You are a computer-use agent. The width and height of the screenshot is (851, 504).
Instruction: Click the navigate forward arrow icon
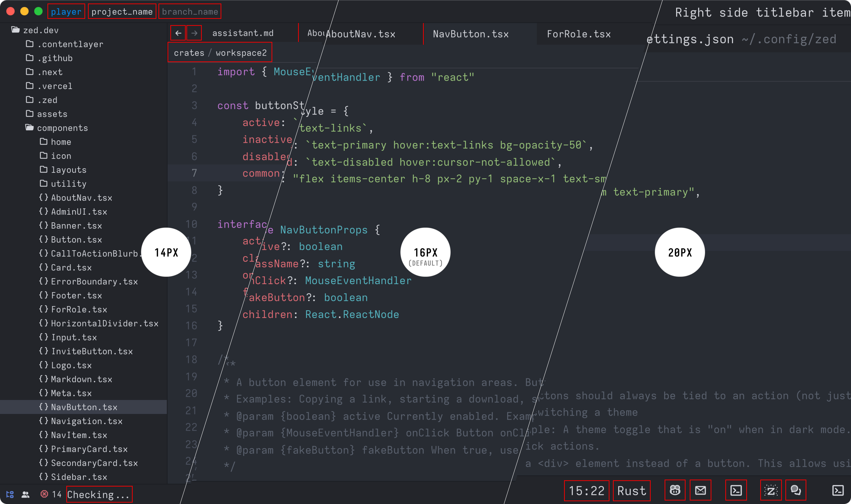pos(194,33)
